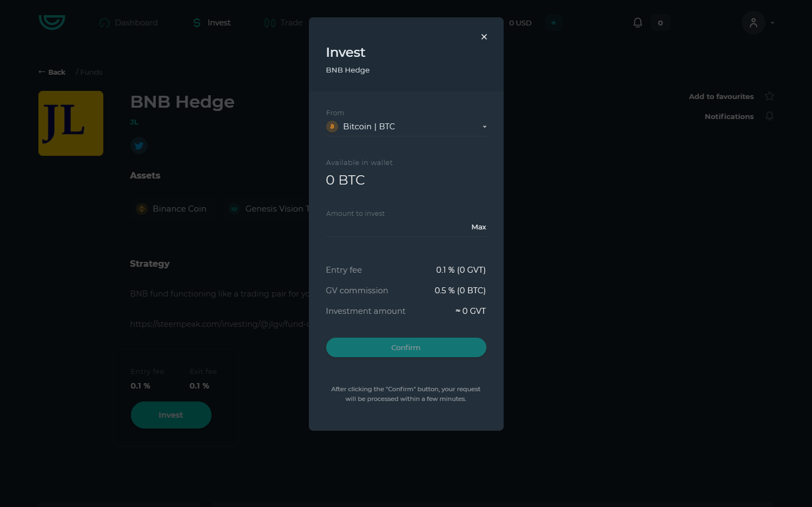Click the Genesis Vision logo icon

pos(52,22)
